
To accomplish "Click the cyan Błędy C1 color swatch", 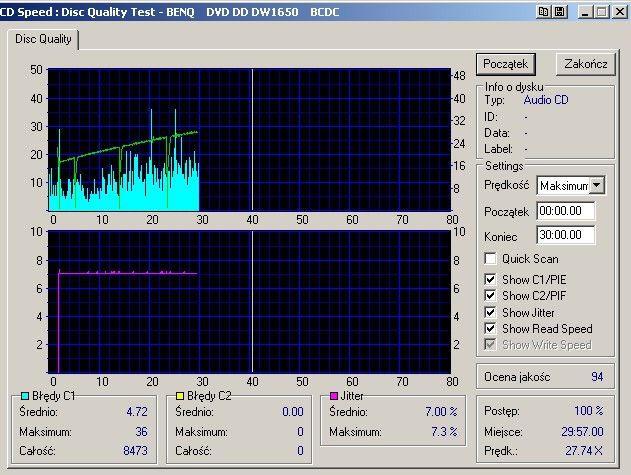I will click(x=25, y=396).
